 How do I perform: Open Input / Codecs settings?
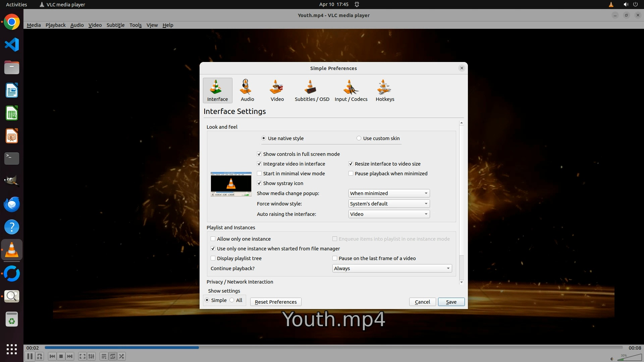[351, 90]
